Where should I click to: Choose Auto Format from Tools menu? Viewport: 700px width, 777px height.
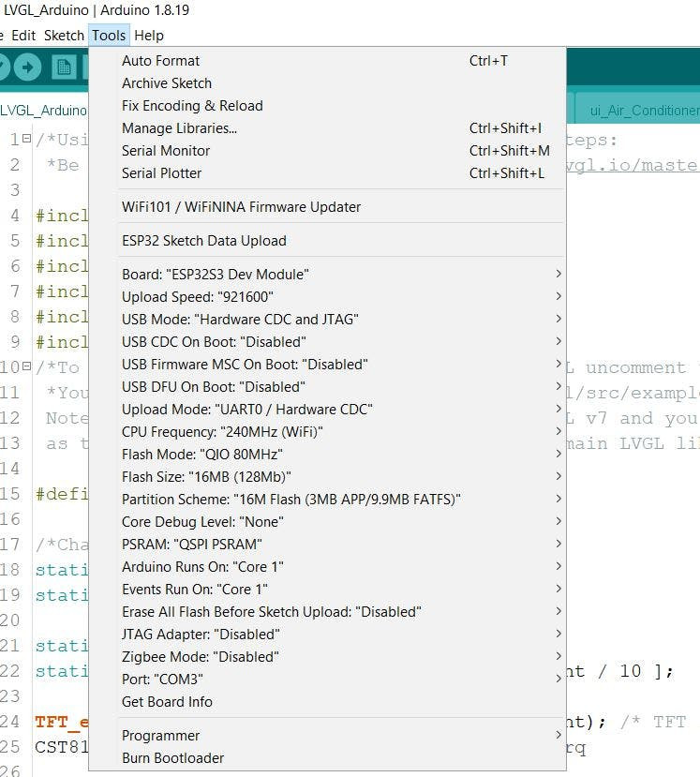[x=160, y=61]
